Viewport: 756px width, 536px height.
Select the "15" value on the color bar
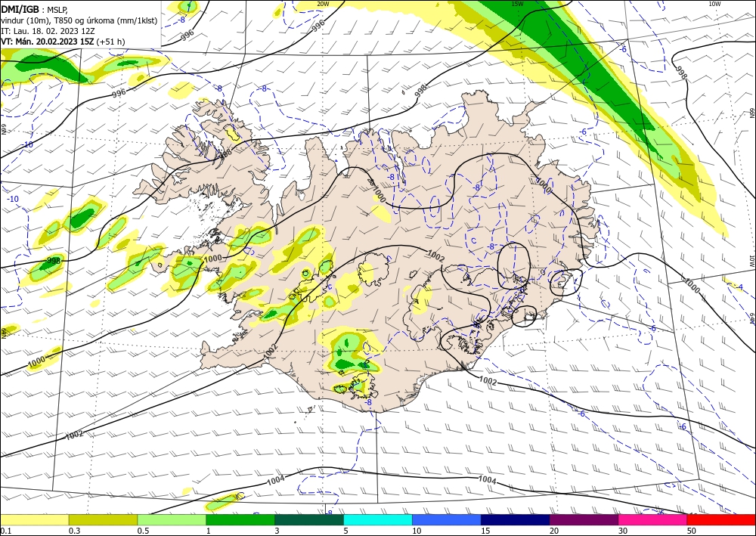coord(485,531)
